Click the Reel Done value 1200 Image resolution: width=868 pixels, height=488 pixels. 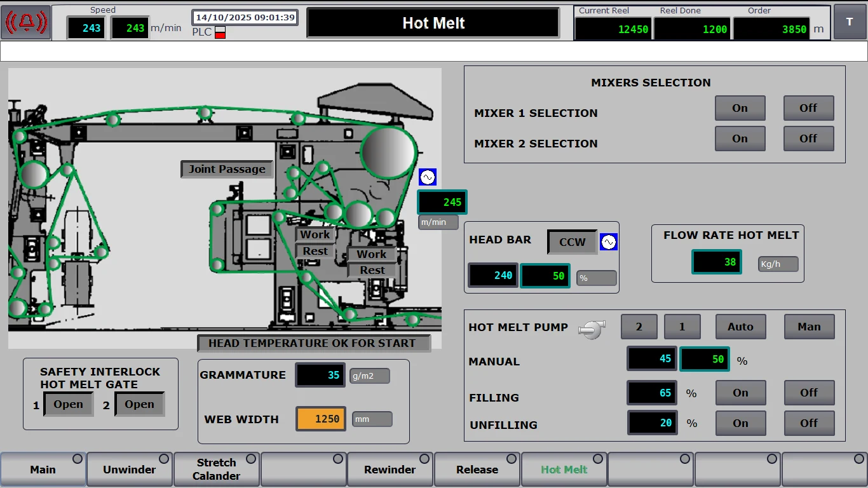click(693, 29)
